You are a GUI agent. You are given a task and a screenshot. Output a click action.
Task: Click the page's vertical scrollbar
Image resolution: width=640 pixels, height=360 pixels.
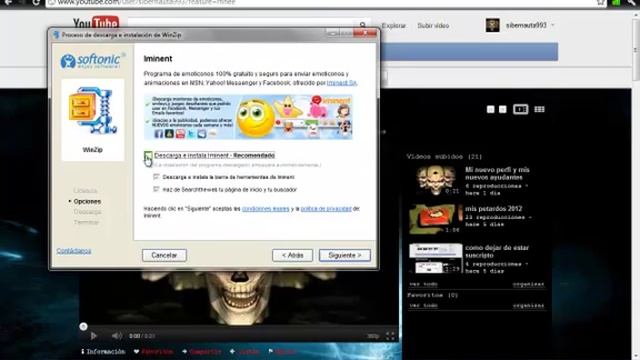coord(636,49)
